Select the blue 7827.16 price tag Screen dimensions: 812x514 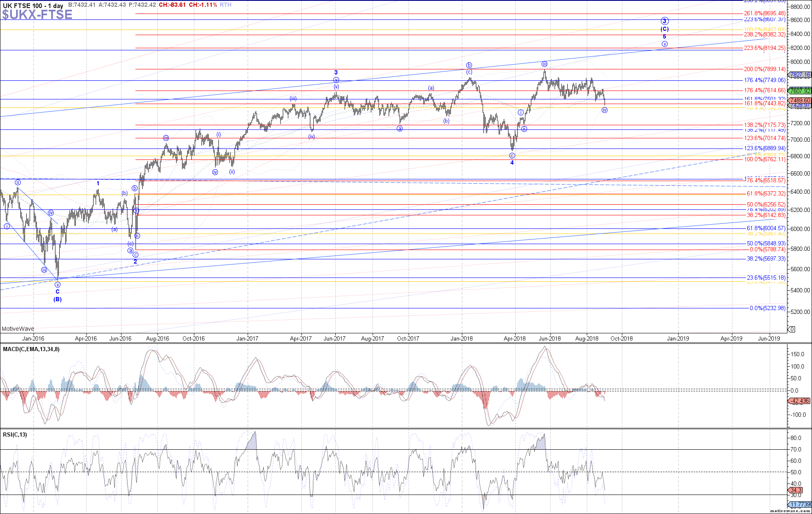800,75
